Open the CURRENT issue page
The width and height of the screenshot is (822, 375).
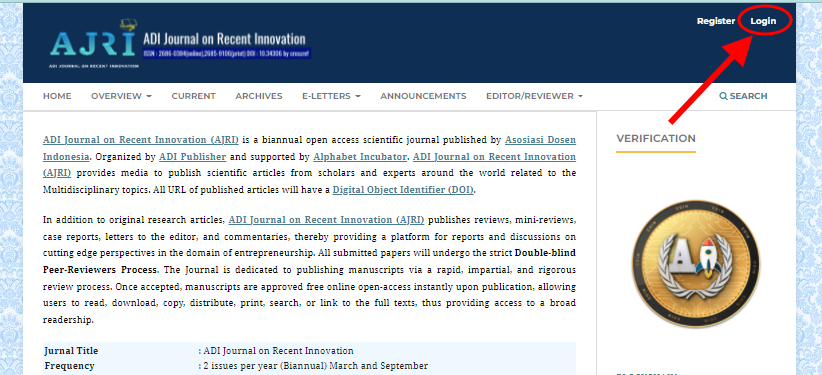pyautogui.click(x=193, y=96)
